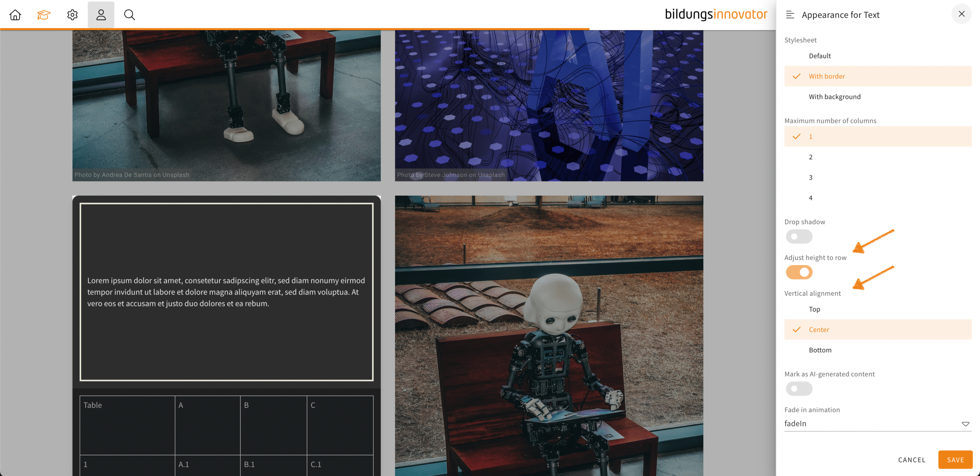This screenshot has height=476, width=980.
Task: Select the With background stylesheet
Action: pos(835,97)
